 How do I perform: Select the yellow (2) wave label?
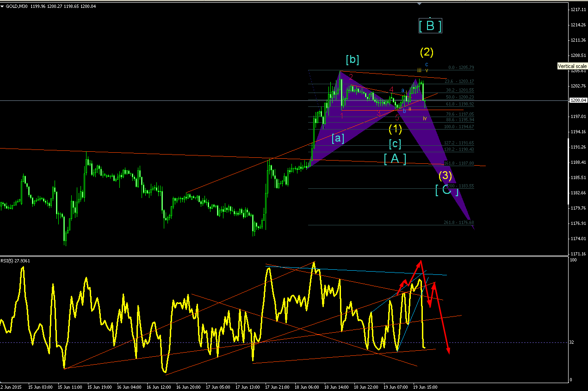coord(427,51)
